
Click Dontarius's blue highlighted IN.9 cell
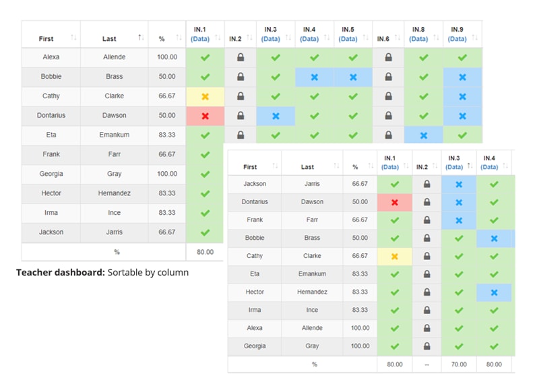tap(462, 116)
